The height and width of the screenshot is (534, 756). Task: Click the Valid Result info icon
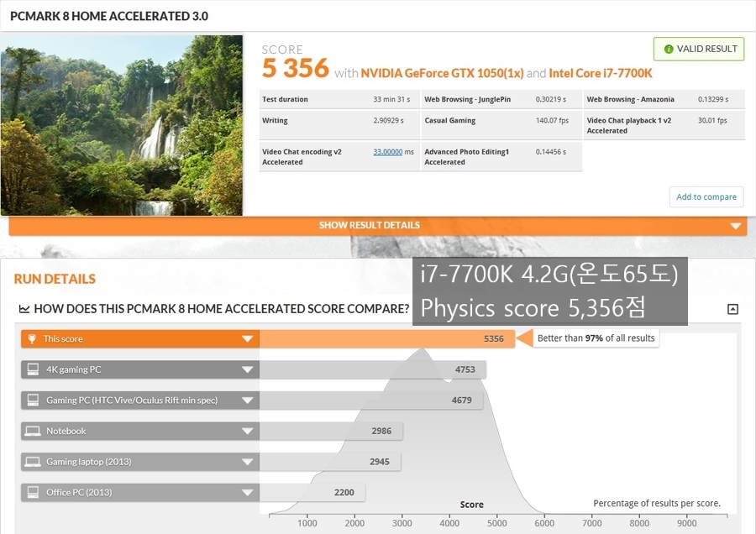point(669,50)
